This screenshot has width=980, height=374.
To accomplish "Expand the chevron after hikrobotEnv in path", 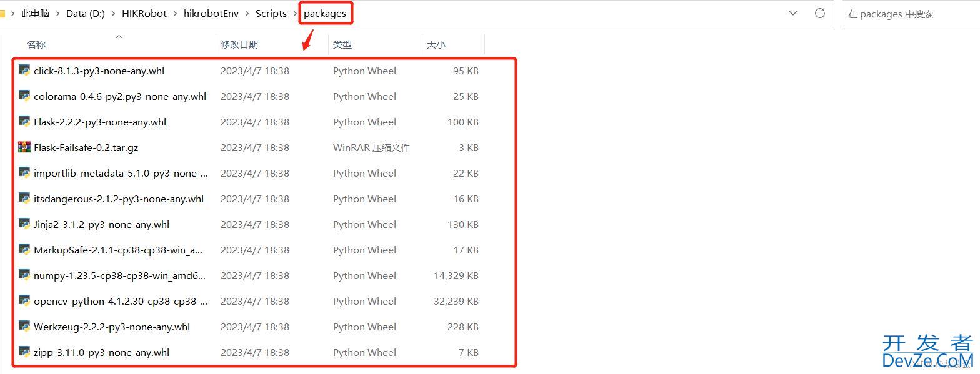I will coord(247,14).
